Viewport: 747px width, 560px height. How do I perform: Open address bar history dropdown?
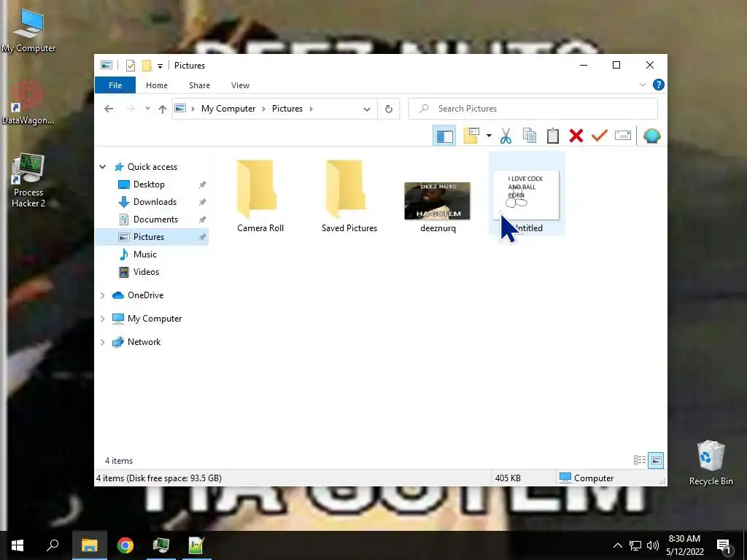(366, 109)
